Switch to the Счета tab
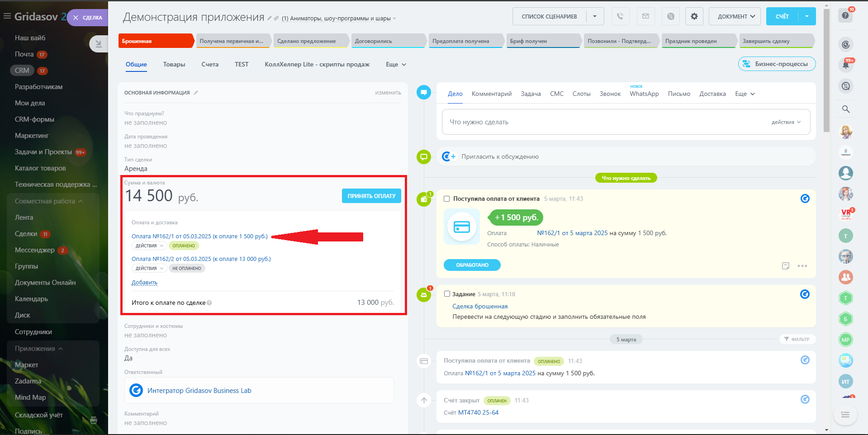 pyautogui.click(x=210, y=65)
